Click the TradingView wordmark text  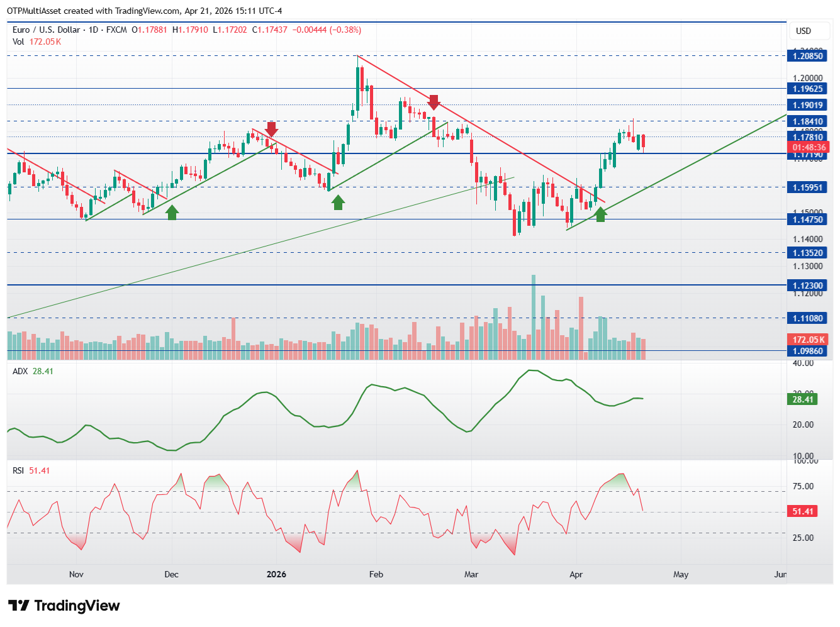[77, 606]
